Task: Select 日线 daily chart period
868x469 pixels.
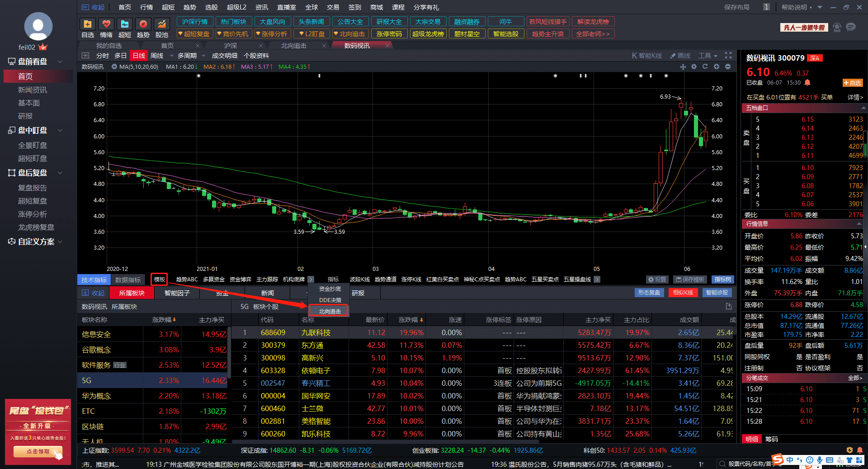Action: (139, 55)
